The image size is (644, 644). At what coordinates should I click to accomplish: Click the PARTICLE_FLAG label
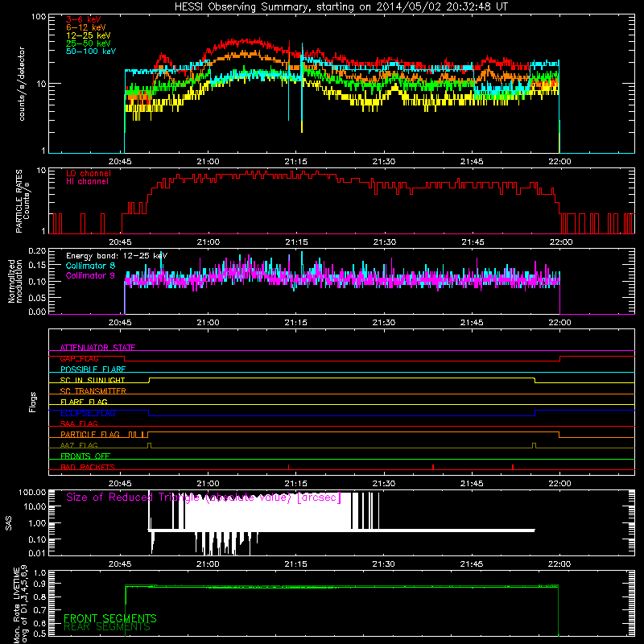90,435
